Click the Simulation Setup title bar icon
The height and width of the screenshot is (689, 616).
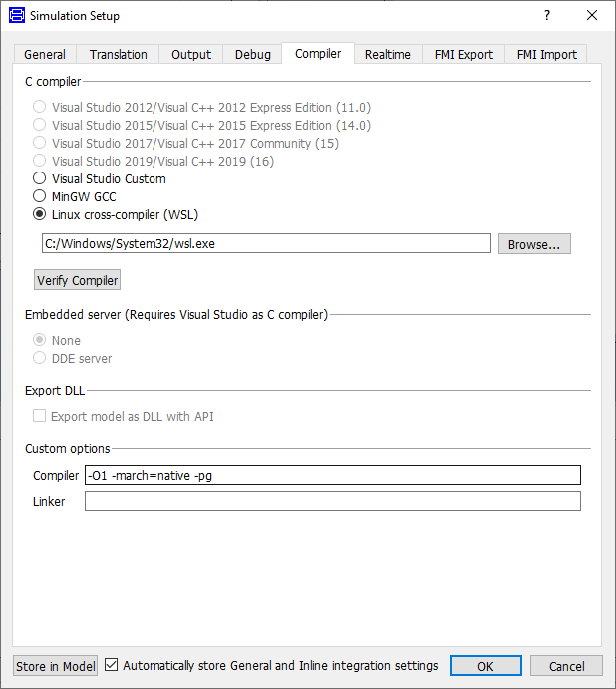coord(16,16)
